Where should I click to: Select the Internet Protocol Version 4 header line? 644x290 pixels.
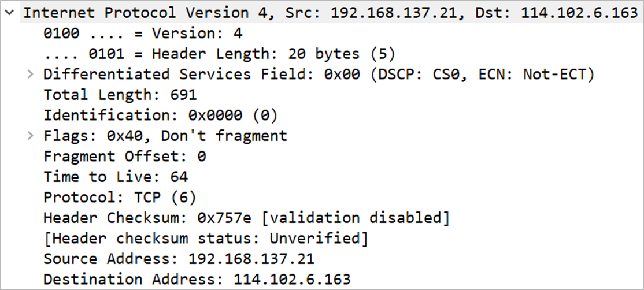tap(322, 13)
